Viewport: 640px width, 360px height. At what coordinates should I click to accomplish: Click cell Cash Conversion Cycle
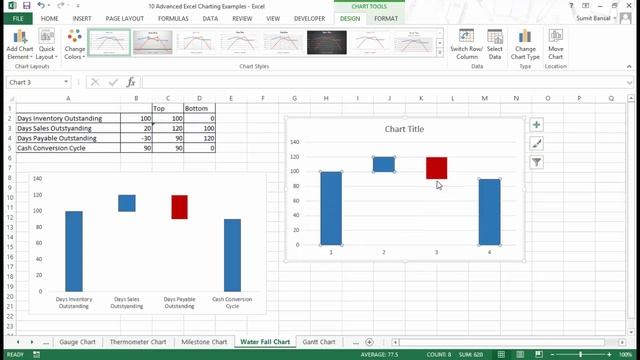pyautogui.click(x=68, y=148)
